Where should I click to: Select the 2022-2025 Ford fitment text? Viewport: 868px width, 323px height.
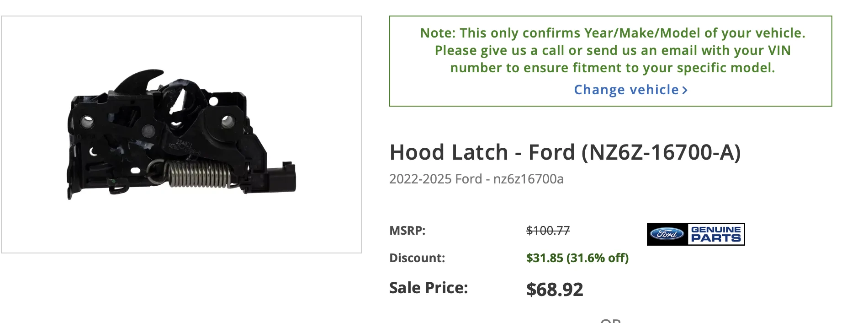point(477,179)
